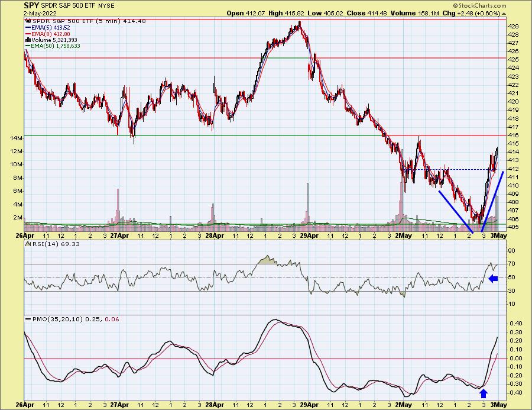Click the 26Apr date under the price panel
This screenshot has width=532, height=410.
coord(25,235)
